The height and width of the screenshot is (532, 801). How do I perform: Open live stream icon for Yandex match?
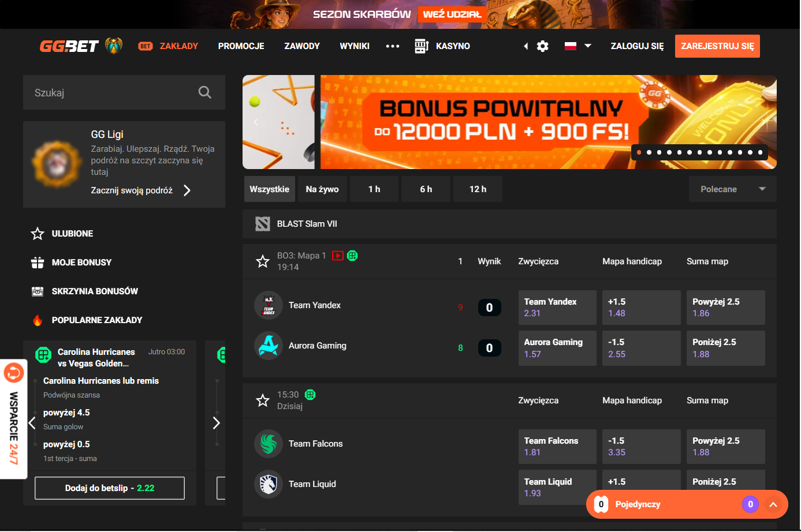[338, 256]
